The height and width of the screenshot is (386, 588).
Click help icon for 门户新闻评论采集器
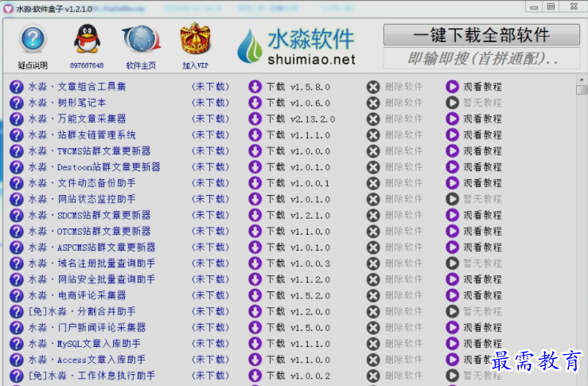tap(17, 328)
